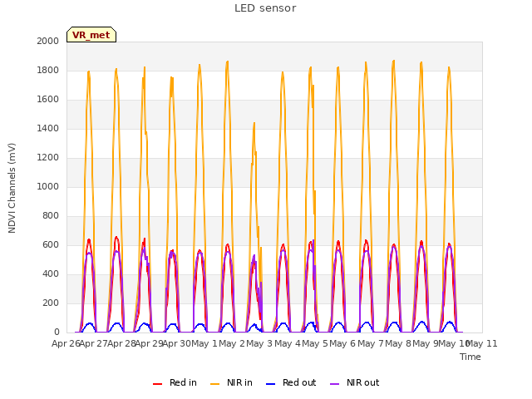Click the VR_met annotation label
The image size is (532, 399).
click(x=91, y=35)
